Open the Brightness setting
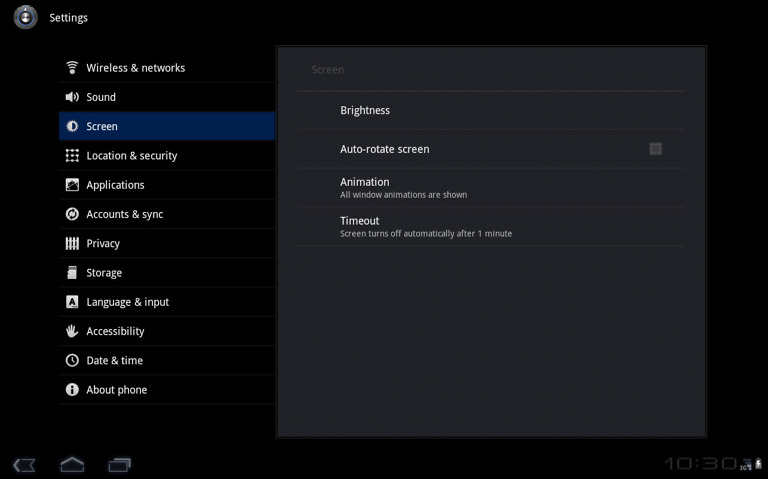Screen dimensions: 768x479 coord(490,111)
